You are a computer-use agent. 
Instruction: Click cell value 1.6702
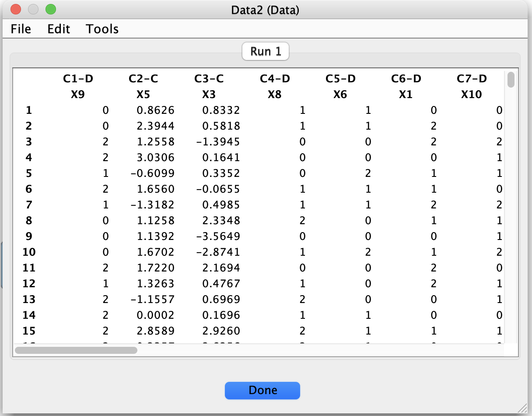155,252
